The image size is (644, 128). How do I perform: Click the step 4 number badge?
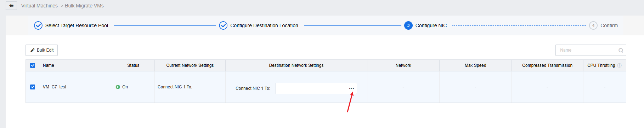(593, 25)
